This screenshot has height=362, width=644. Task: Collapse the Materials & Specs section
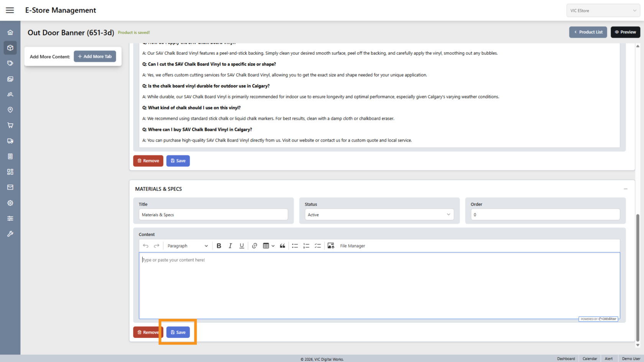tap(626, 189)
